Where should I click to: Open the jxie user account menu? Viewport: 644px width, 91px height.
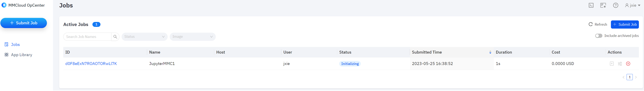coord(633,5)
